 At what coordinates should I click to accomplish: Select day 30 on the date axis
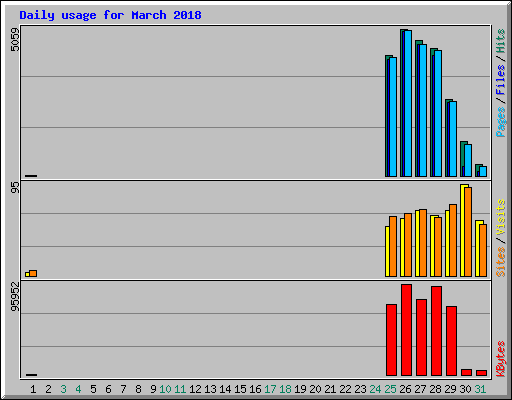pyautogui.click(x=465, y=389)
